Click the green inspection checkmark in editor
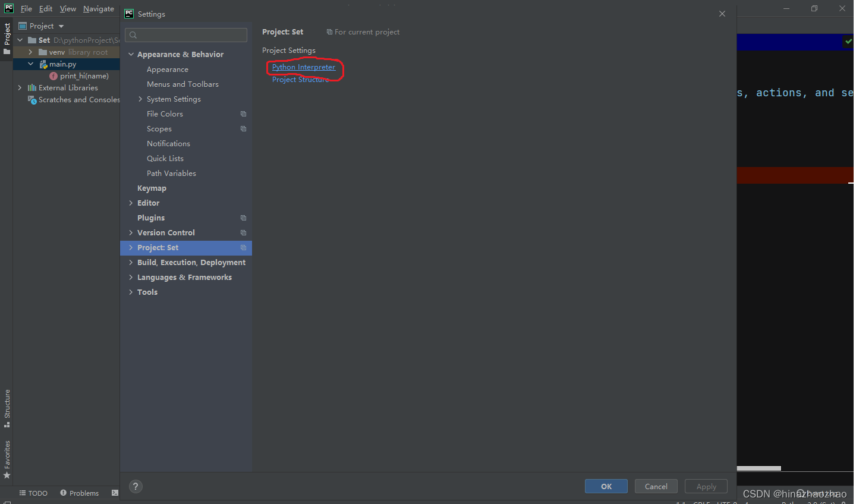 848,41
